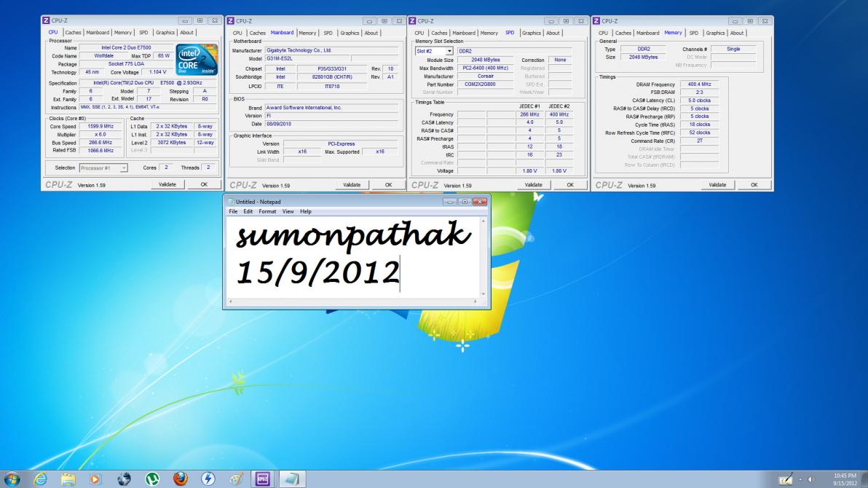Click OK in the CPU-tab CPU-Z window
The width and height of the screenshot is (868, 488).
coord(204,184)
